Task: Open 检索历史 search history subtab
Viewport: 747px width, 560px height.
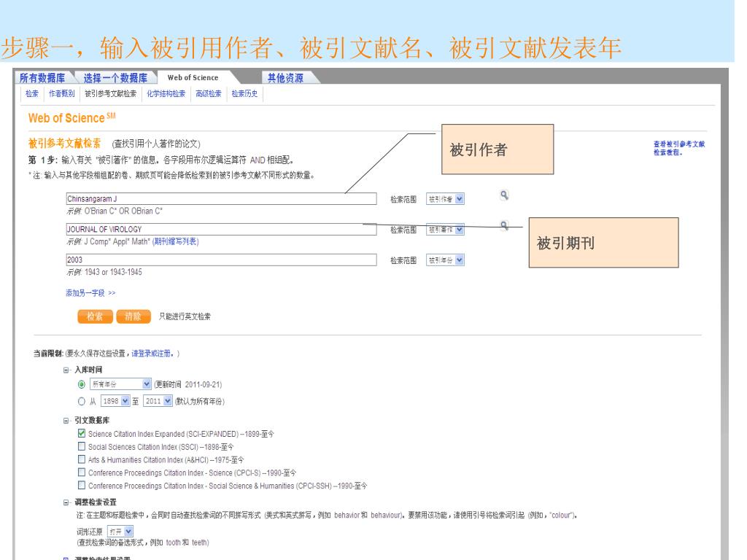Action: (245, 93)
